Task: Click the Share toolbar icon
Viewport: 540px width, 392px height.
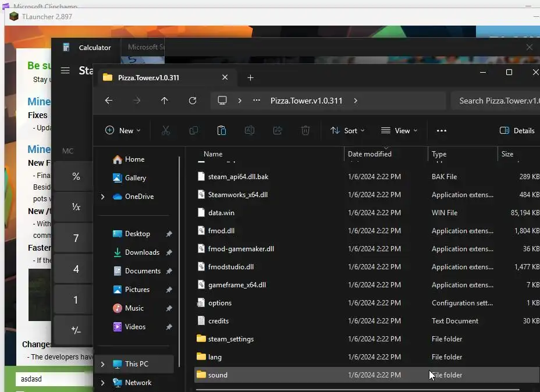Action: (277, 130)
